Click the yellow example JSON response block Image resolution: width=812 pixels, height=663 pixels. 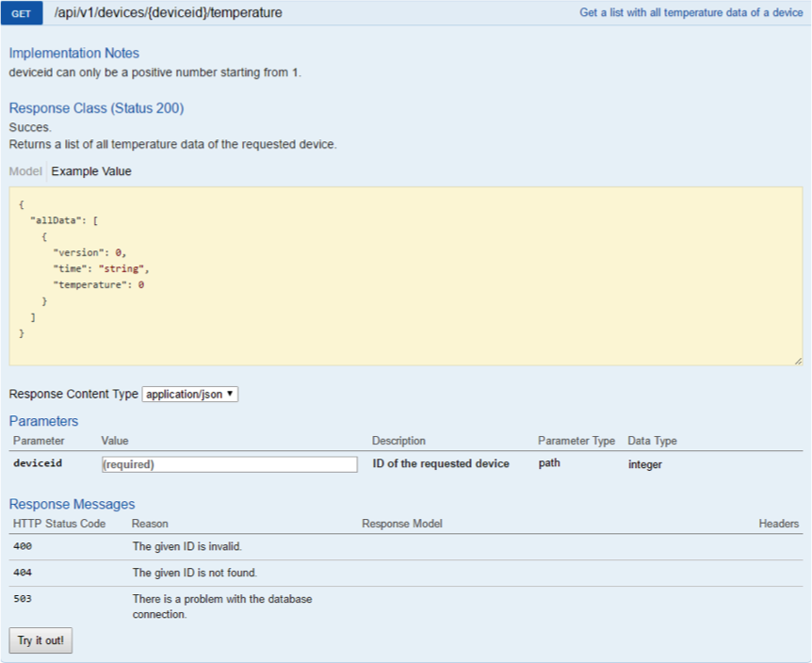[x=405, y=276]
